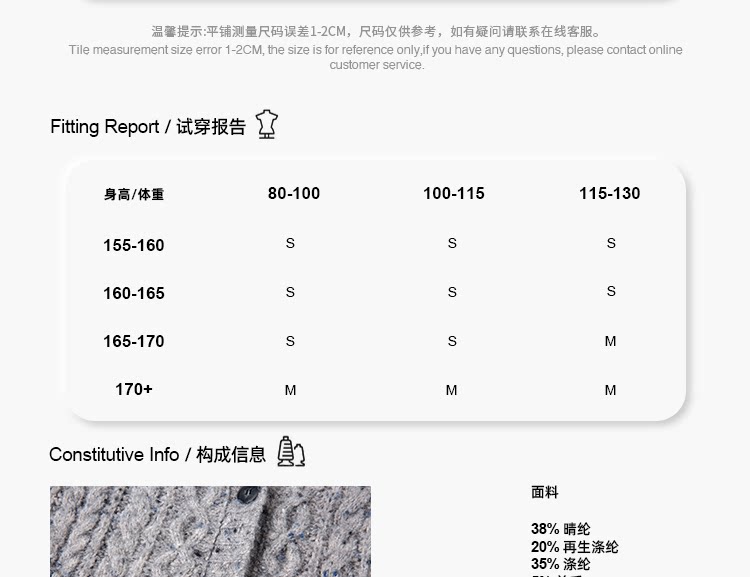Screen dimensions: 750x577
Task: Open the gray knit sweater fabric image
Action: (x=210, y=531)
